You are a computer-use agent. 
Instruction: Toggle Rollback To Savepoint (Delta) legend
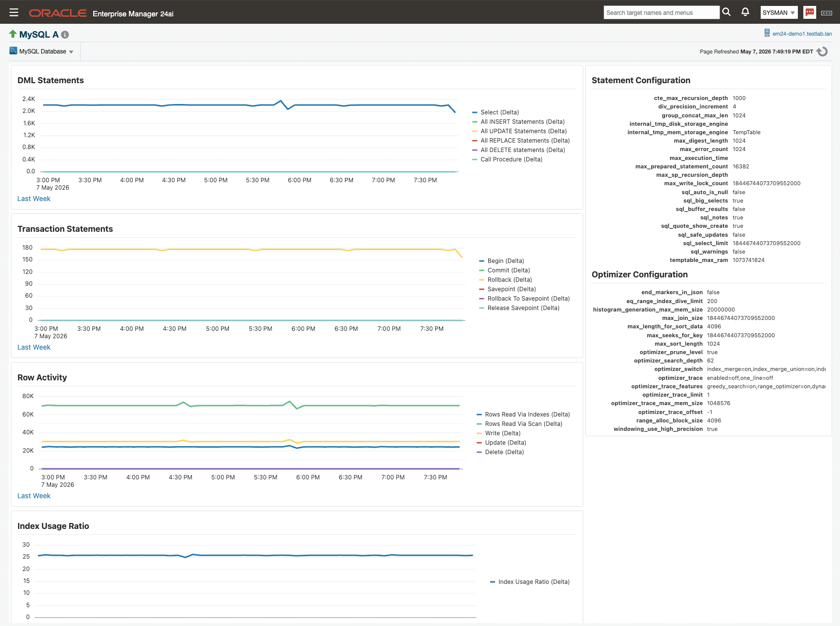click(x=524, y=299)
